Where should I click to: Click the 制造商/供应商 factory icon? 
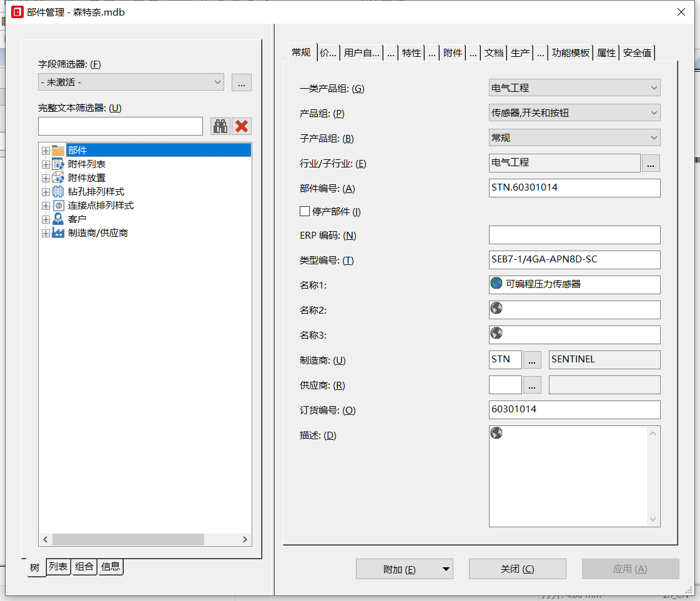coord(58,232)
